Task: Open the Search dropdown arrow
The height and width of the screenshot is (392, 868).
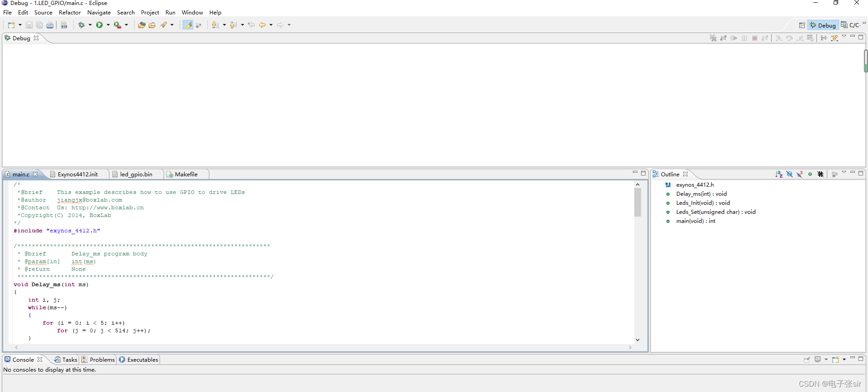Action: click(x=172, y=25)
